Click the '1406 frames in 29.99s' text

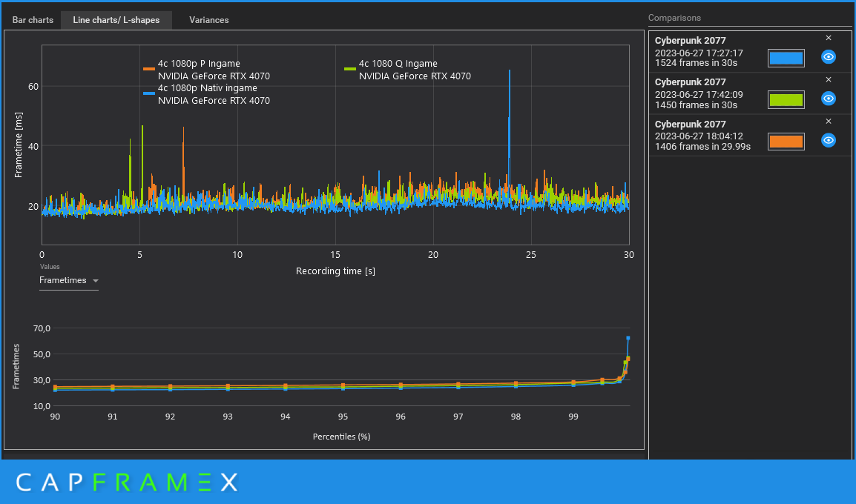pyautogui.click(x=702, y=147)
